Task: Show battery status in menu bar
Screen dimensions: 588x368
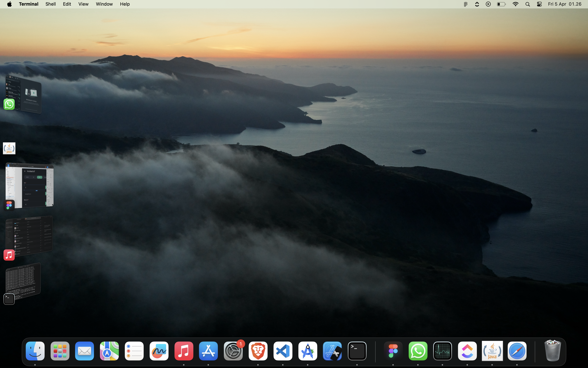Action: pyautogui.click(x=501, y=4)
